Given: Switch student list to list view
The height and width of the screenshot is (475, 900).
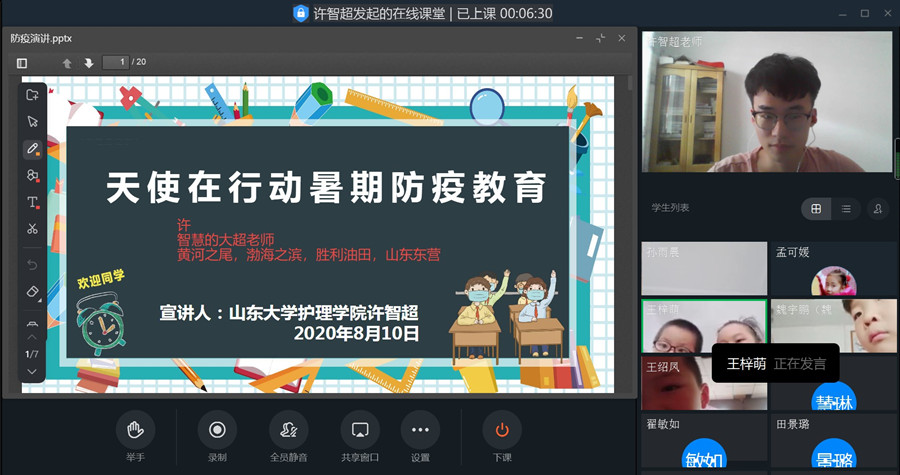Looking at the screenshot, I should click(846, 208).
